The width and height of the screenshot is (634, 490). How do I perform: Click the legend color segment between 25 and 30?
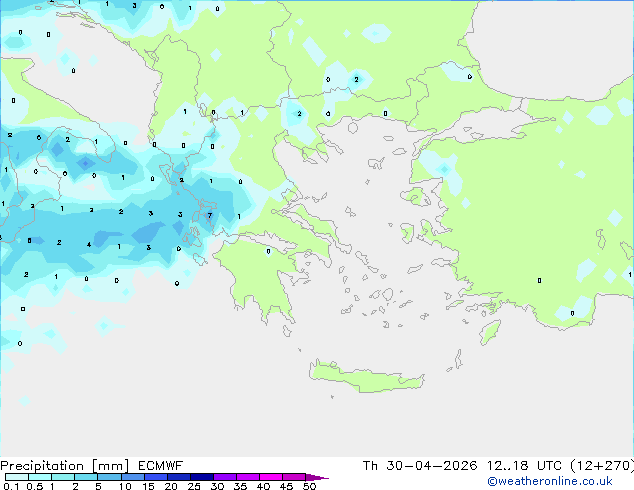pyautogui.click(x=201, y=477)
